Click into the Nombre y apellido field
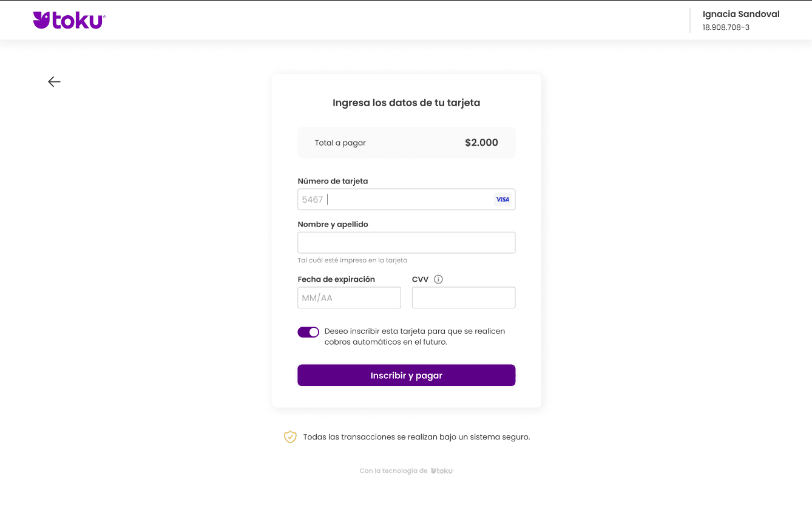812x530 pixels. click(x=406, y=243)
